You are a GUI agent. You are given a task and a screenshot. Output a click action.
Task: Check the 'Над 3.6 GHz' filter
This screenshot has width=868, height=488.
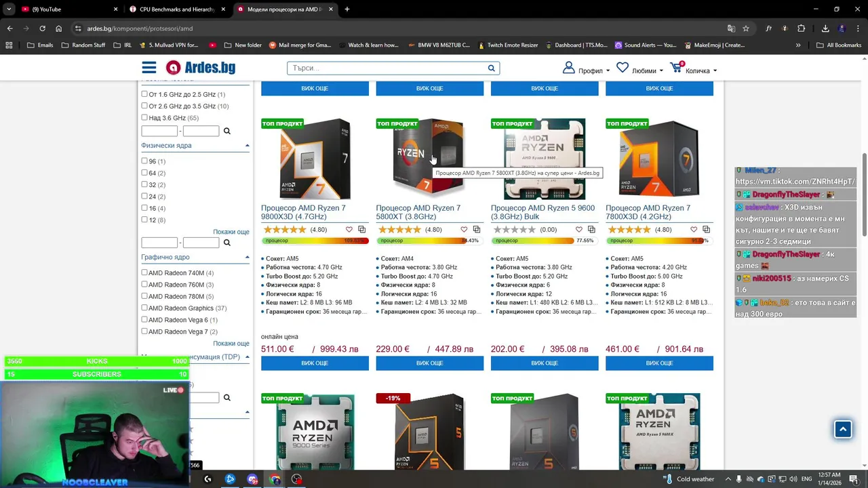[144, 118]
